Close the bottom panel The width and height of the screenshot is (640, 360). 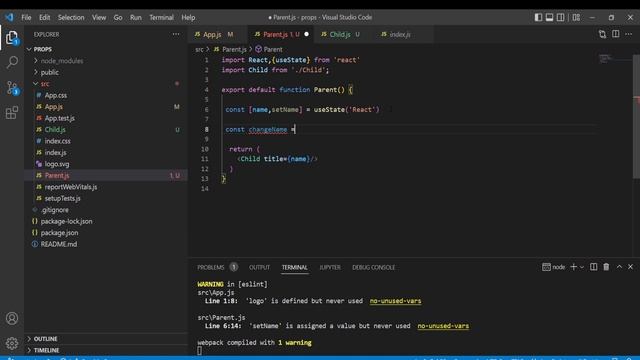630,267
